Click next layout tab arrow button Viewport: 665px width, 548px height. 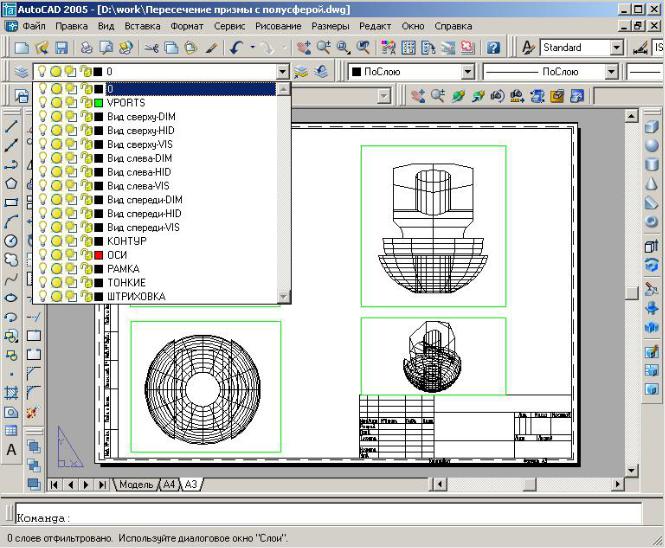pyautogui.click(x=87, y=484)
